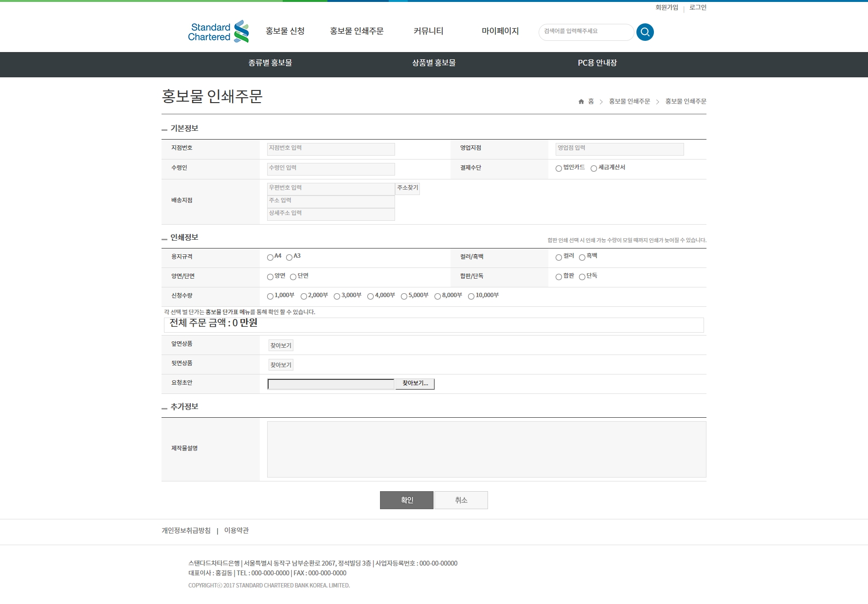Click the 지점번호 입력 field
Screen dimensions: 868x604
tap(331, 149)
